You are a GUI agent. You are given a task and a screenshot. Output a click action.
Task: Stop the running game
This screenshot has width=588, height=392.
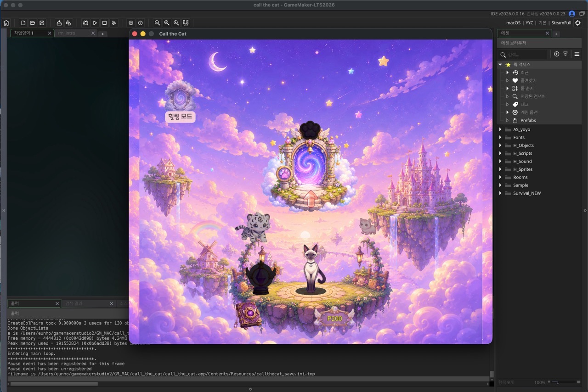104,23
